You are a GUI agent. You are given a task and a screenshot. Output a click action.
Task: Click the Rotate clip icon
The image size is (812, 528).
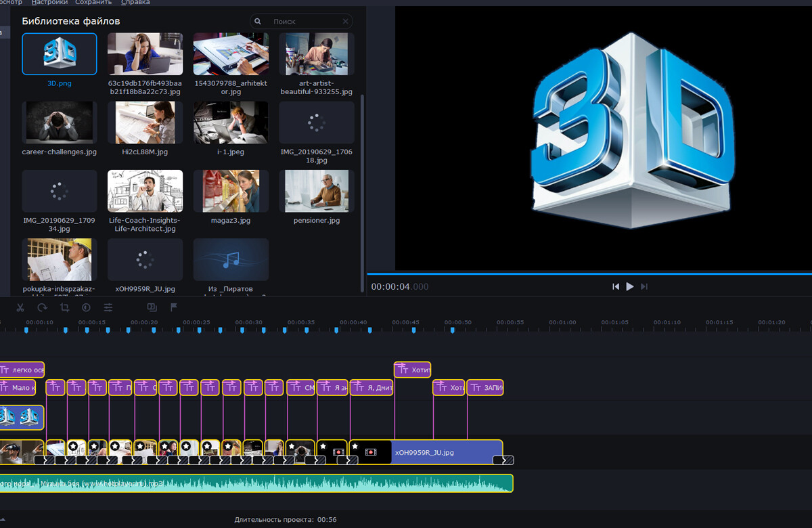click(43, 307)
